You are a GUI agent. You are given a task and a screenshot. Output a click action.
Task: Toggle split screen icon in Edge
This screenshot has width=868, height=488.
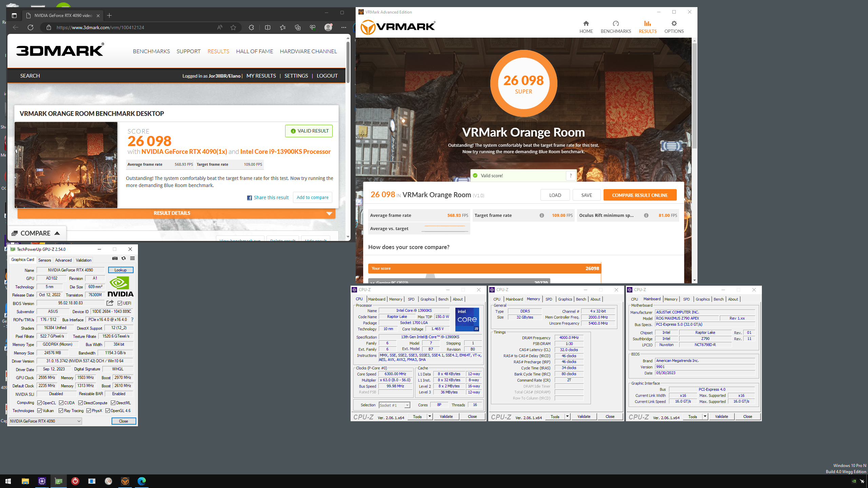point(268,27)
